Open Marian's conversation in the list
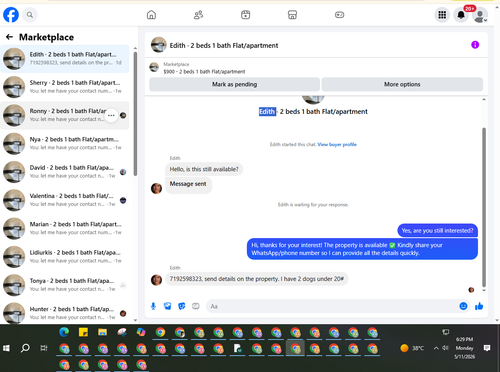Screen dimensions: 500x372 pyautogui.click(x=65, y=228)
